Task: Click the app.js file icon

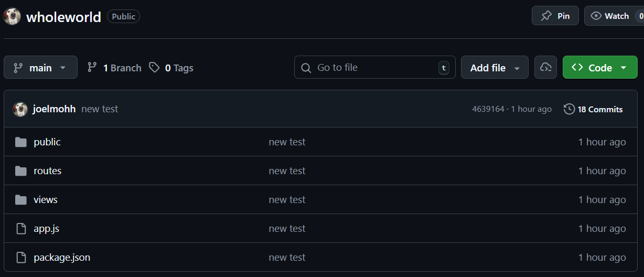Action: [21, 229]
